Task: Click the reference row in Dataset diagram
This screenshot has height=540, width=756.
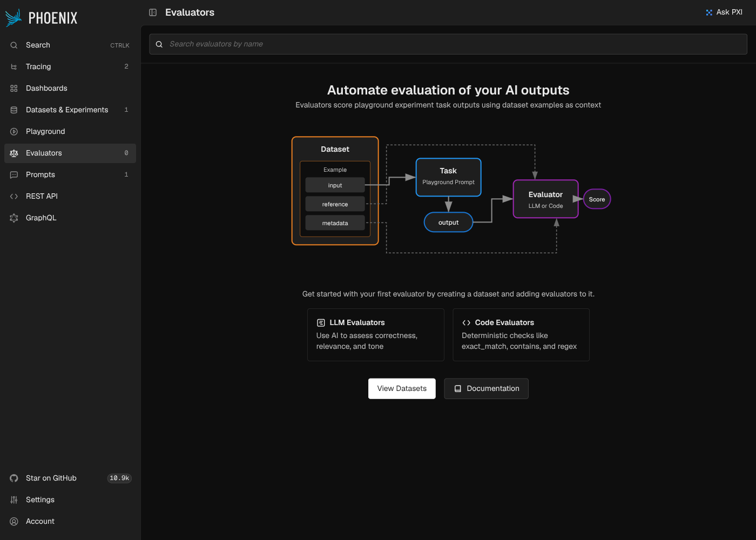Action: coord(335,204)
